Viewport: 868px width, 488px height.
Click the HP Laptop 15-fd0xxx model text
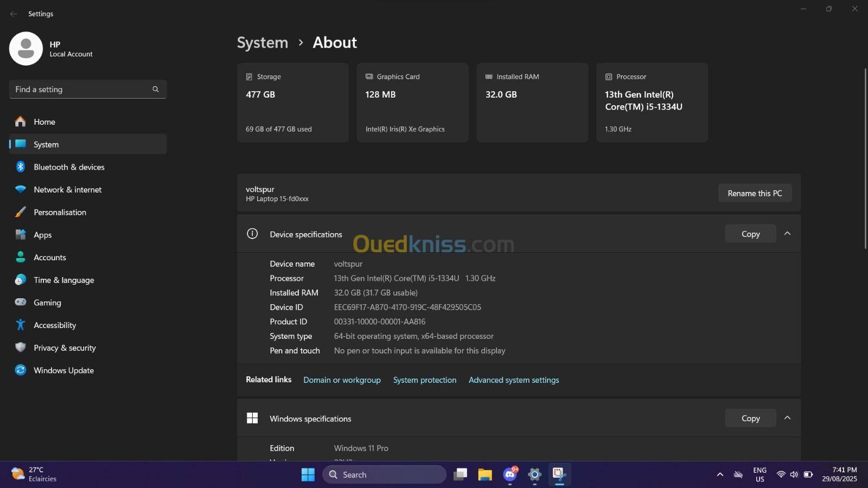pyautogui.click(x=277, y=199)
